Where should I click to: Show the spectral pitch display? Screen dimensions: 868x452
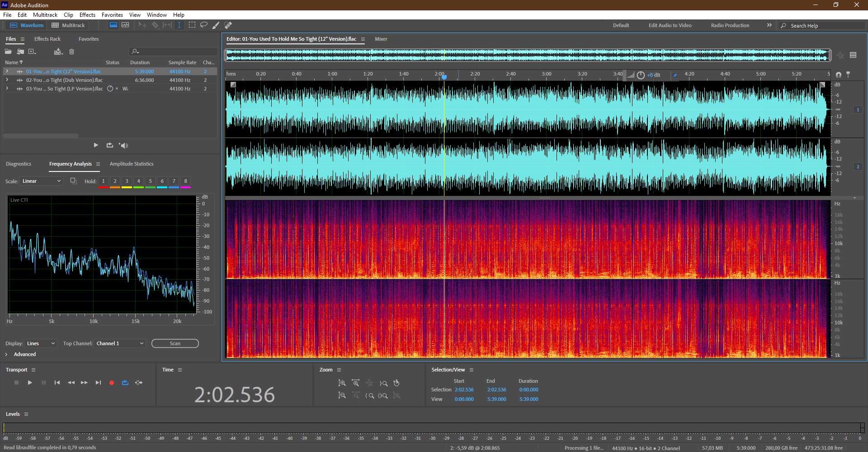[x=125, y=25]
